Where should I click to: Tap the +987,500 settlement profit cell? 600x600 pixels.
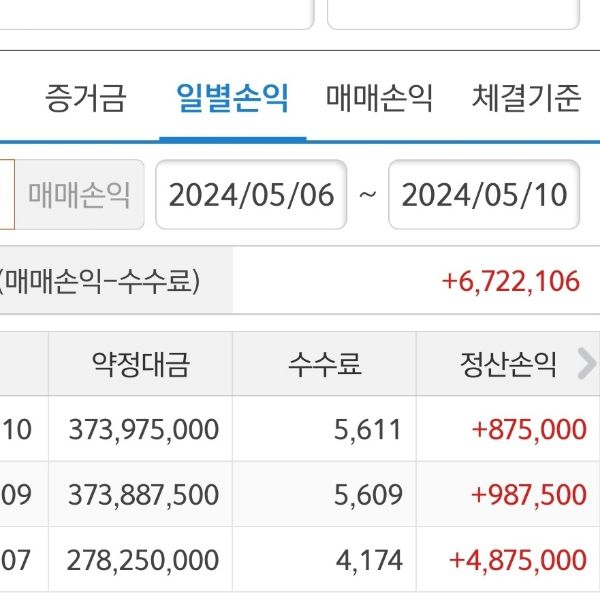pos(529,495)
